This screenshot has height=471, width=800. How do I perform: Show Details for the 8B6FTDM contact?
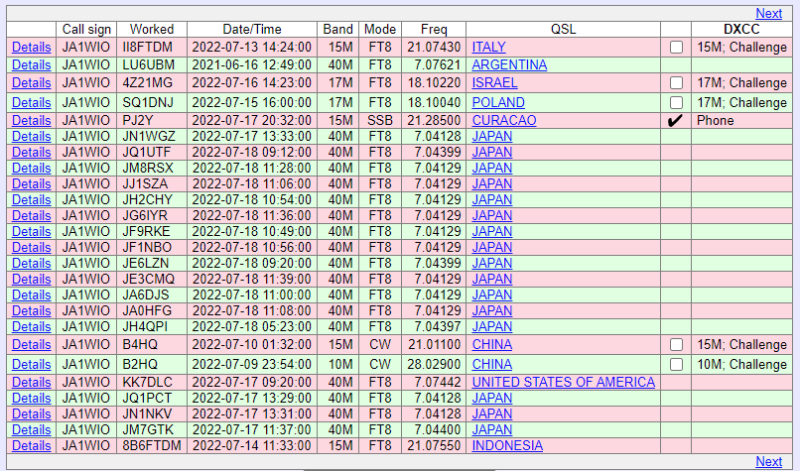point(31,446)
